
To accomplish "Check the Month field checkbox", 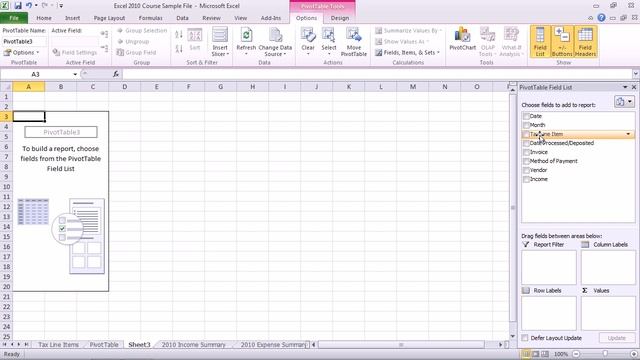I will 526,125.
